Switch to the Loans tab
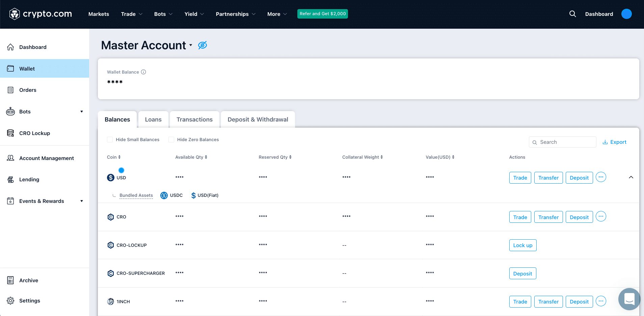 pyautogui.click(x=153, y=120)
